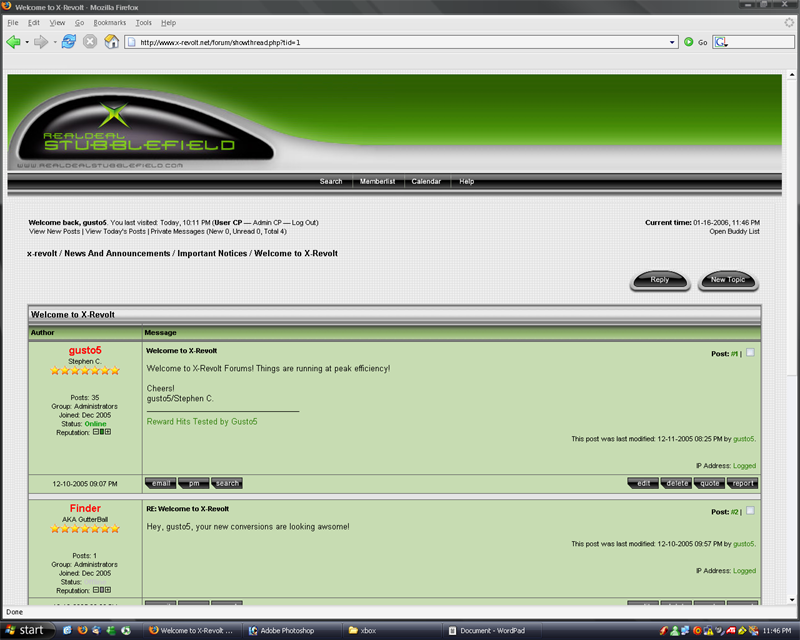Click the New Topic button
800x640 pixels.
point(728,280)
